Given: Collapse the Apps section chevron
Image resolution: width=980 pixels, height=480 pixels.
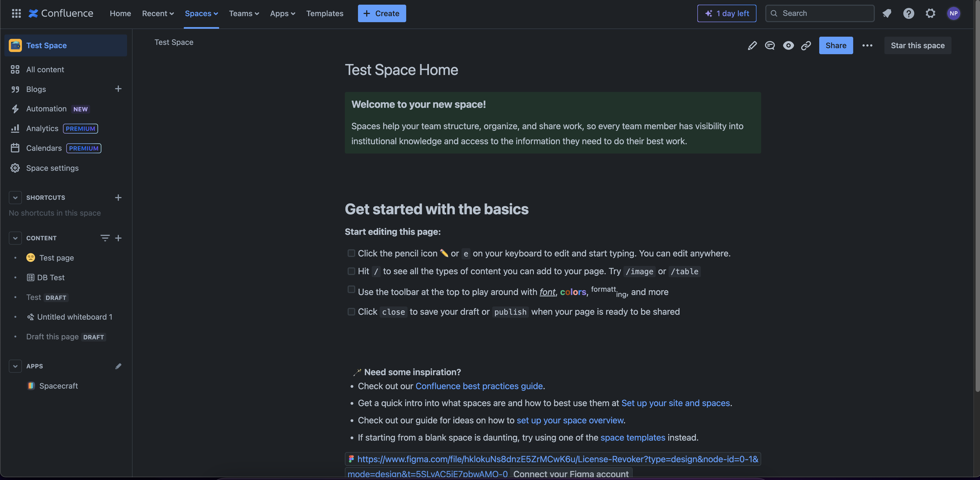Looking at the screenshot, I should (15, 366).
